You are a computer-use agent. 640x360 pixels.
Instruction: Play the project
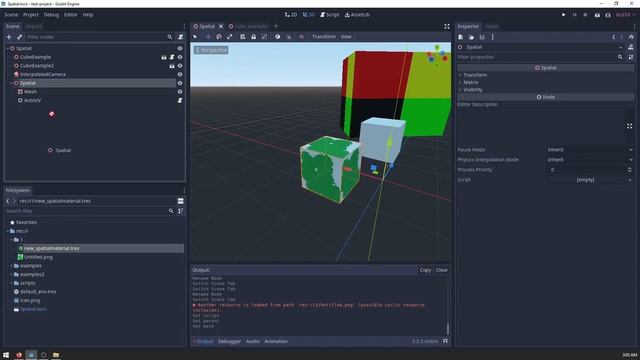click(x=563, y=15)
